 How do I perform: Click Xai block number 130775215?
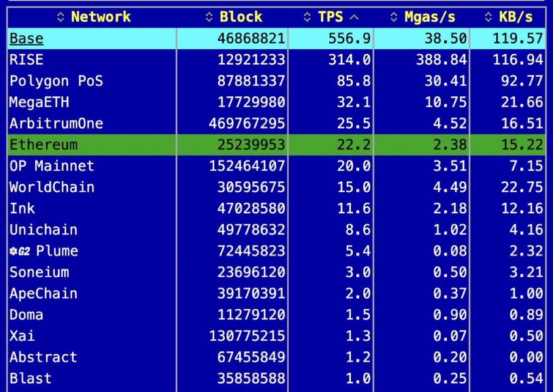click(x=247, y=336)
